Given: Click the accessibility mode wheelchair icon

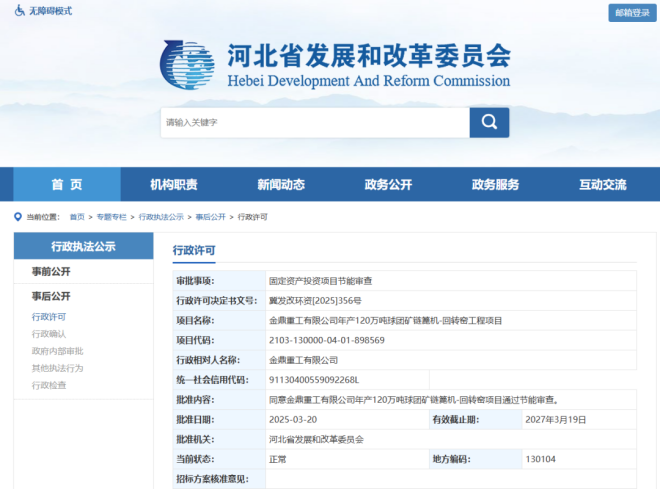Looking at the screenshot, I should 20,11.
